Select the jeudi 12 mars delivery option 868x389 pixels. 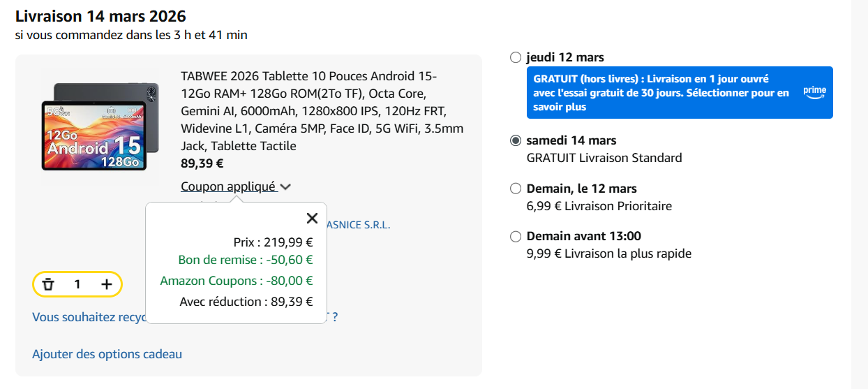click(x=516, y=57)
